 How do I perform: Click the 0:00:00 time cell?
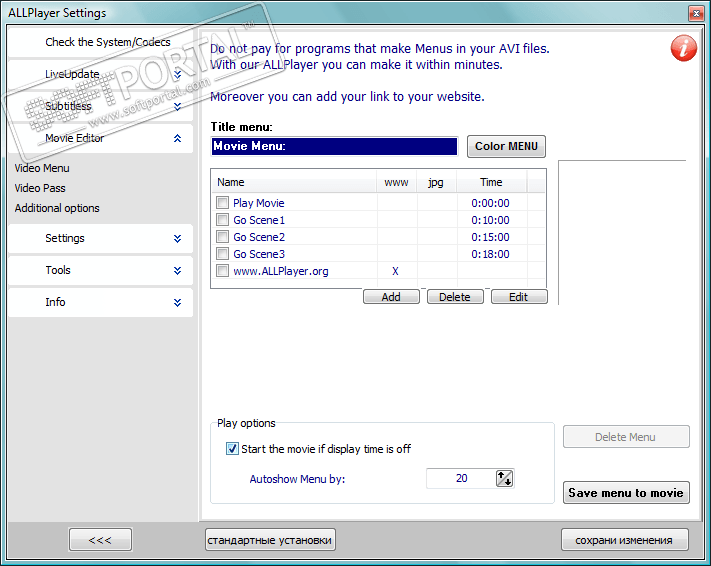[x=490, y=203]
